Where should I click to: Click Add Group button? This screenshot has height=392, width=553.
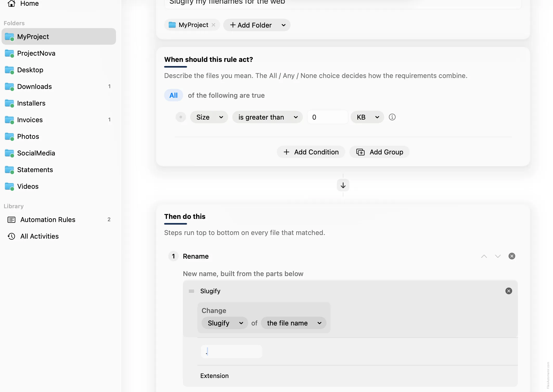click(x=380, y=152)
